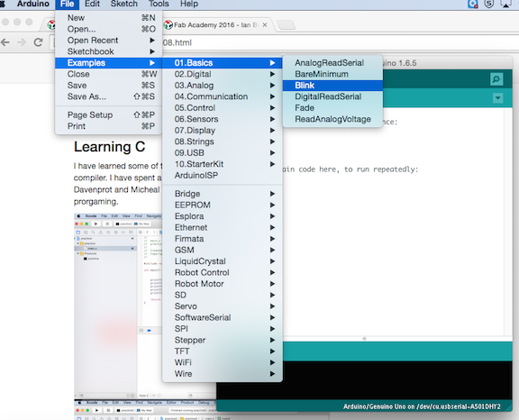The width and height of the screenshot is (519, 420).
Task: Expand the Sketchbook submenu
Action: pos(108,51)
